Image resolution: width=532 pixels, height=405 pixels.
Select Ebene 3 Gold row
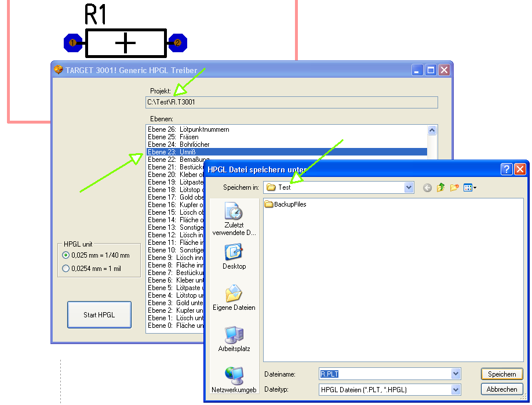click(175, 303)
